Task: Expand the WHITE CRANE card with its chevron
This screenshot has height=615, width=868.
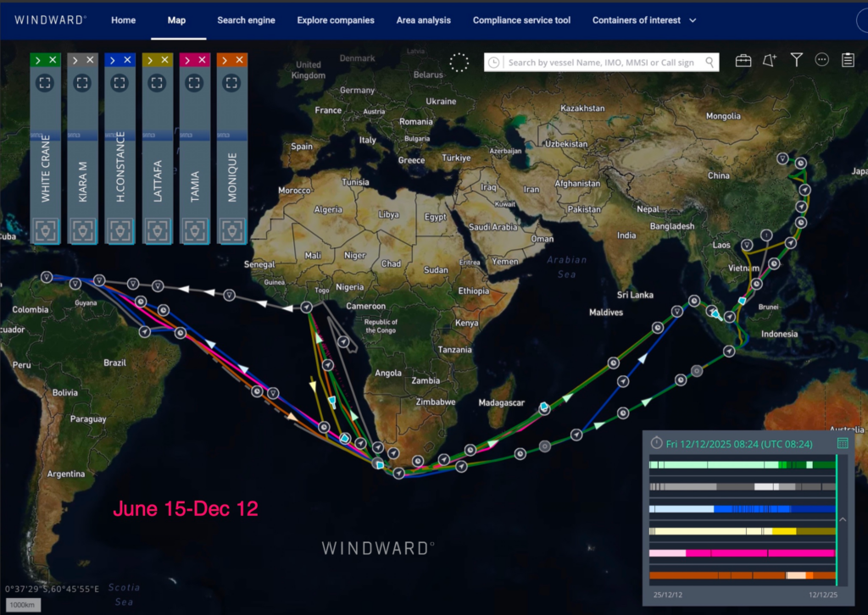Action: tap(38, 60)
